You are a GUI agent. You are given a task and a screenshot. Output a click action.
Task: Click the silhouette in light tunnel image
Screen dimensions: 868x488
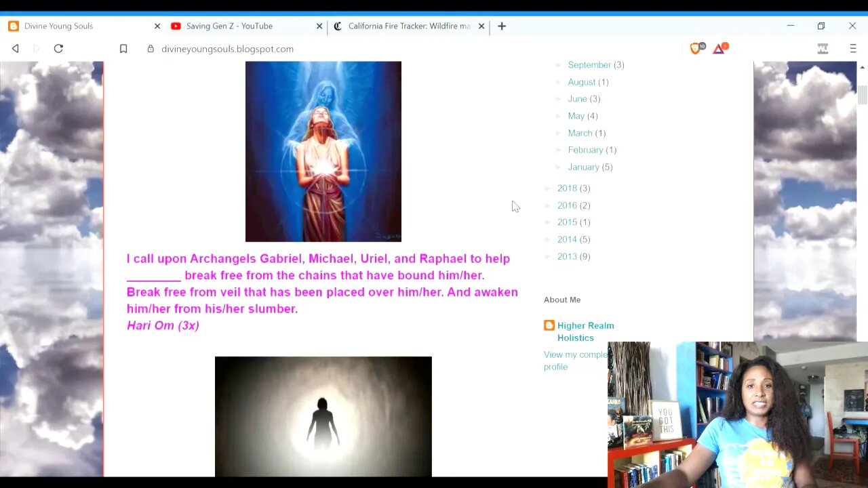point(323,417)
